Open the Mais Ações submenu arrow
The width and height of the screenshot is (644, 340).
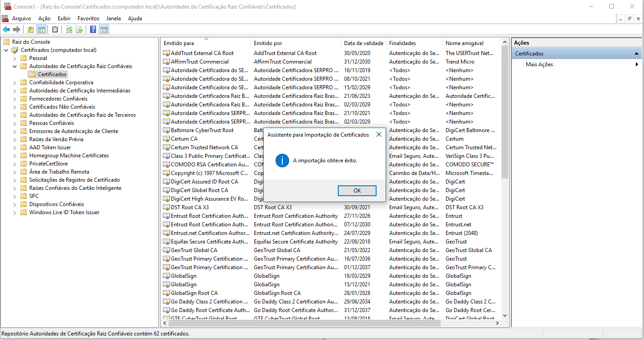tap(637, 64)
